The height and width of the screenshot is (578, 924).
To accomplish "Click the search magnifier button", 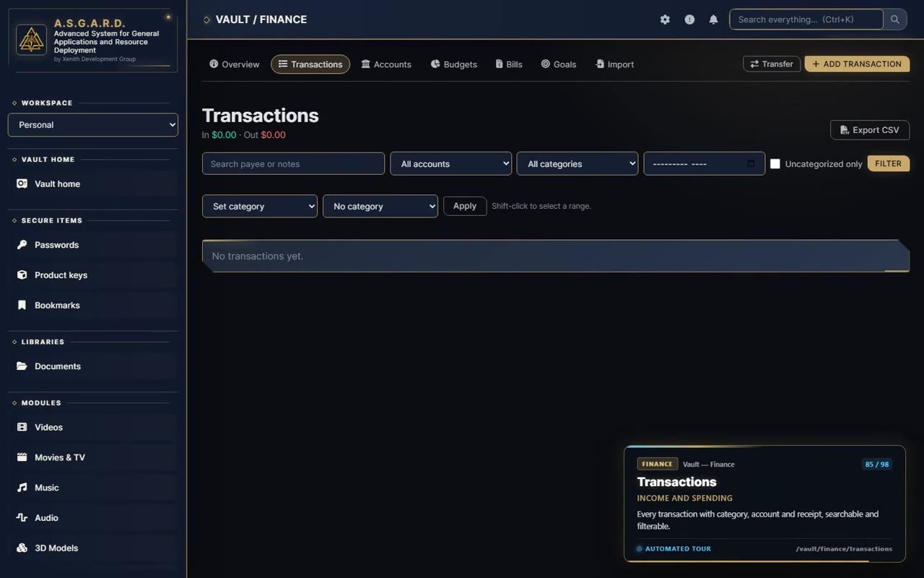I will pyautogui.click(x=895, y=20).
